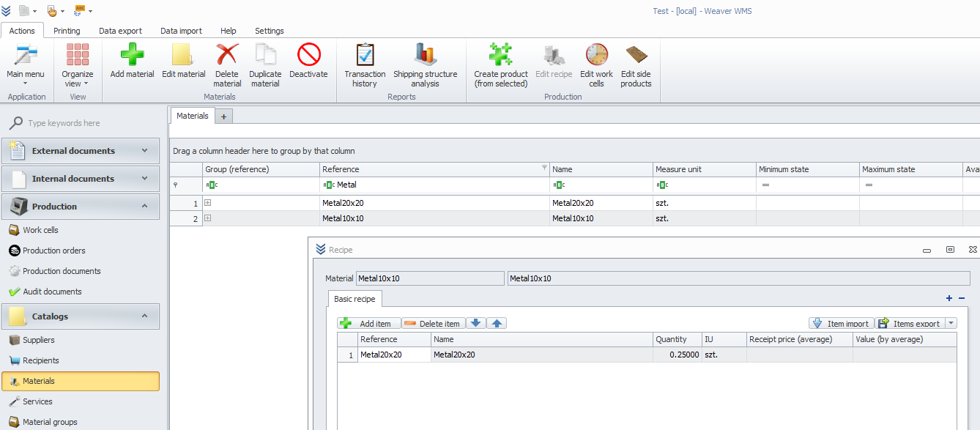Open Transaction history report
Viewport: 980px width, 430px height.
pos(365,65)
